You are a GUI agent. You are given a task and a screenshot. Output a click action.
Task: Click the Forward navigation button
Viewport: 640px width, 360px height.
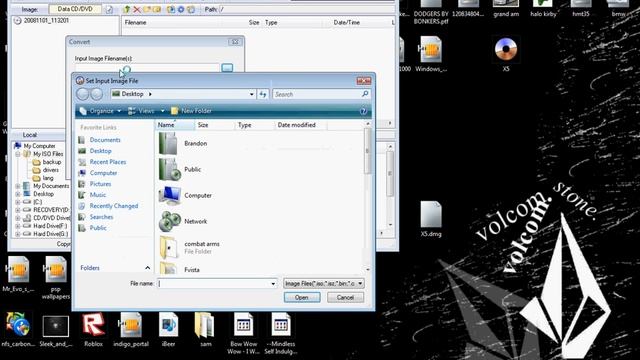tap(97, 94)
